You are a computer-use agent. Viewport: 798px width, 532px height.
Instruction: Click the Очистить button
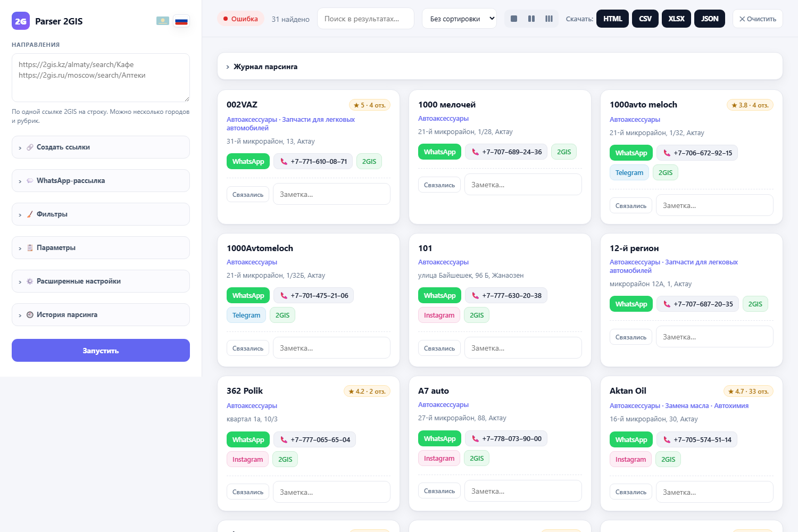(758, 19)
